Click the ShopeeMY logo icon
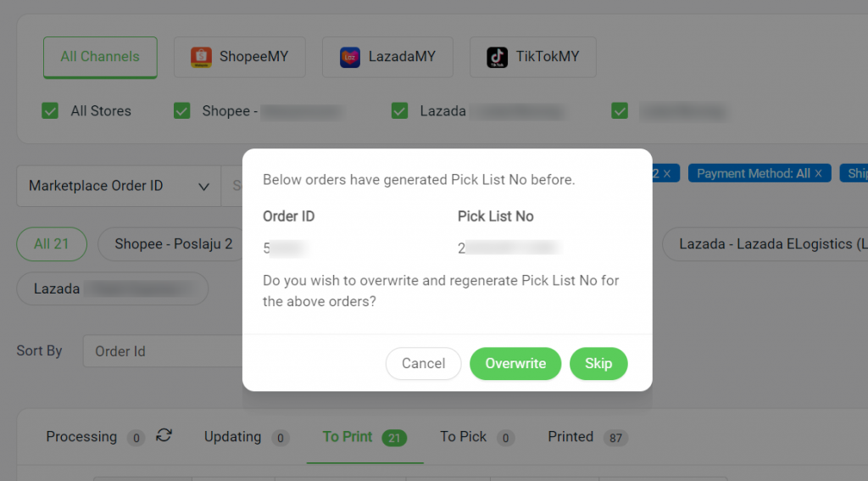This screenshot has width=868, height=481. pyautogui.click(x=201, y=57)
